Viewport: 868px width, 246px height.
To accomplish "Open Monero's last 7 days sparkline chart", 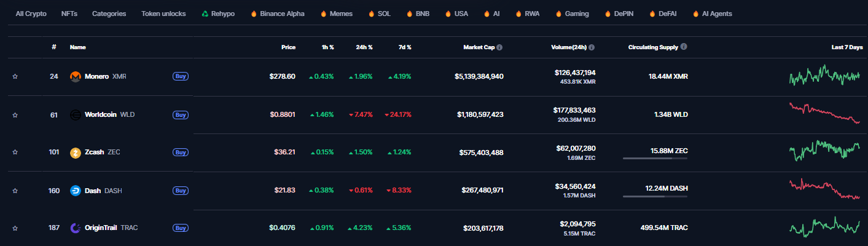I will (824, 76).
